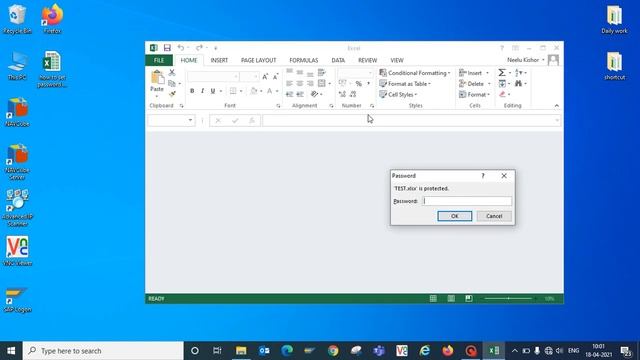The image size is (640, 360).
Task: Switch to the PAGE LAYOUT tab
Action: pyautogui.click(x=258, y=60)
